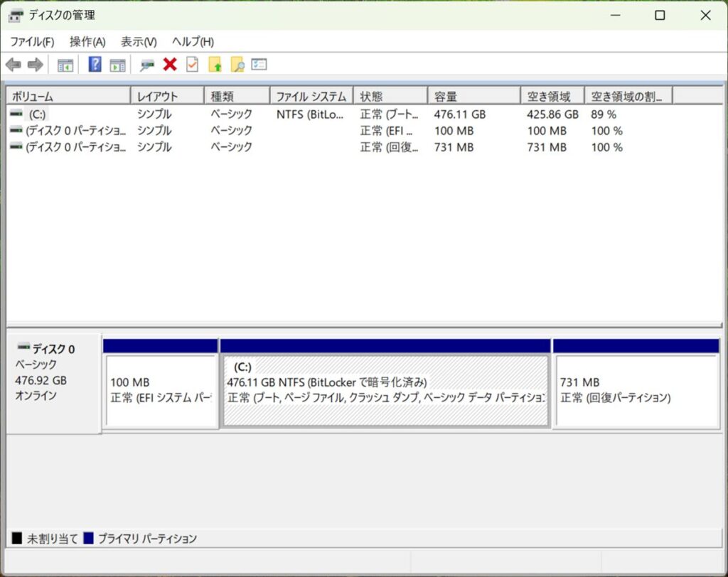Click the 正常 (ブート... status cell
This screenshot has width=728, height=577.
pyautogui.click(x=389, y=114)
